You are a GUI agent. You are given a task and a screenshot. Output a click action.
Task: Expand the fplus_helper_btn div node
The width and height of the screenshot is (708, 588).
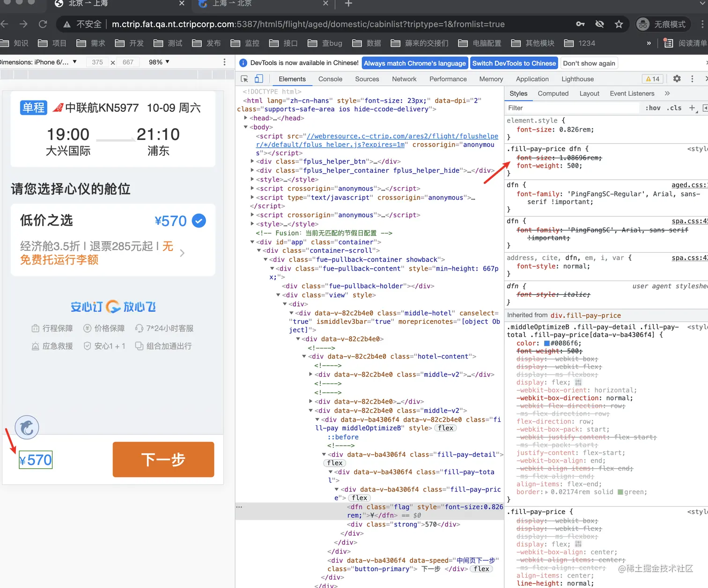coord(252,162)
